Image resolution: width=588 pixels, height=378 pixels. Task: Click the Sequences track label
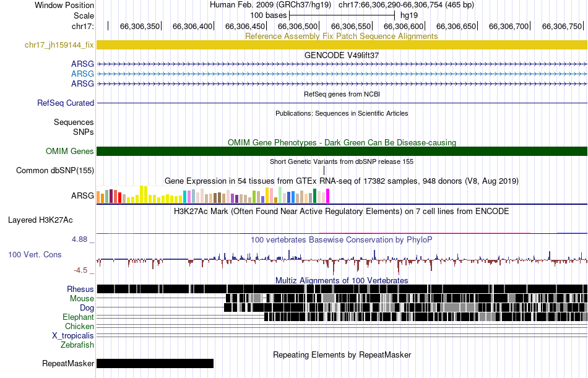[74, 122]
